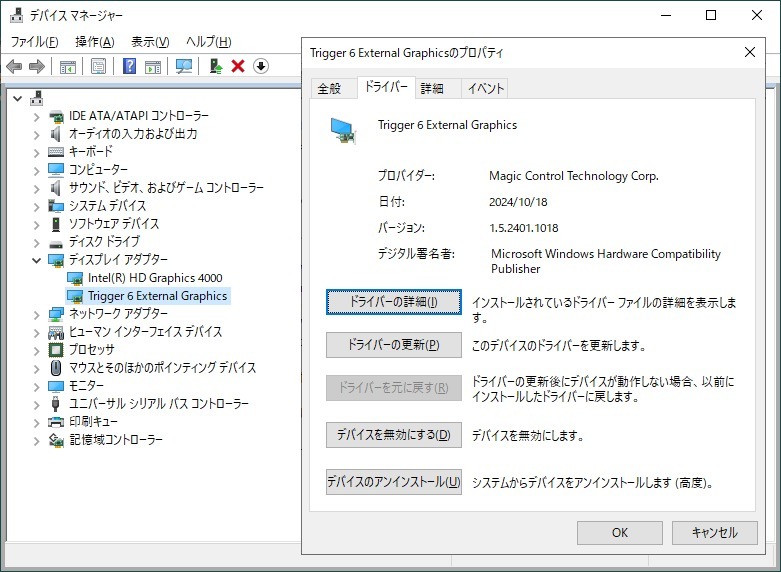This screenshot has height=572, width=781.
Task: Click the computer root node icon
Action: click(x=36, y=98)
